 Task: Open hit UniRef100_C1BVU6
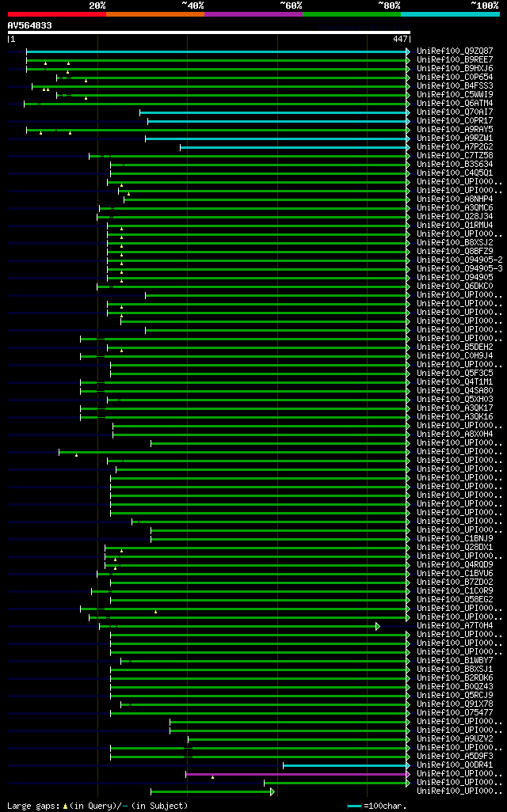point(455,573)
